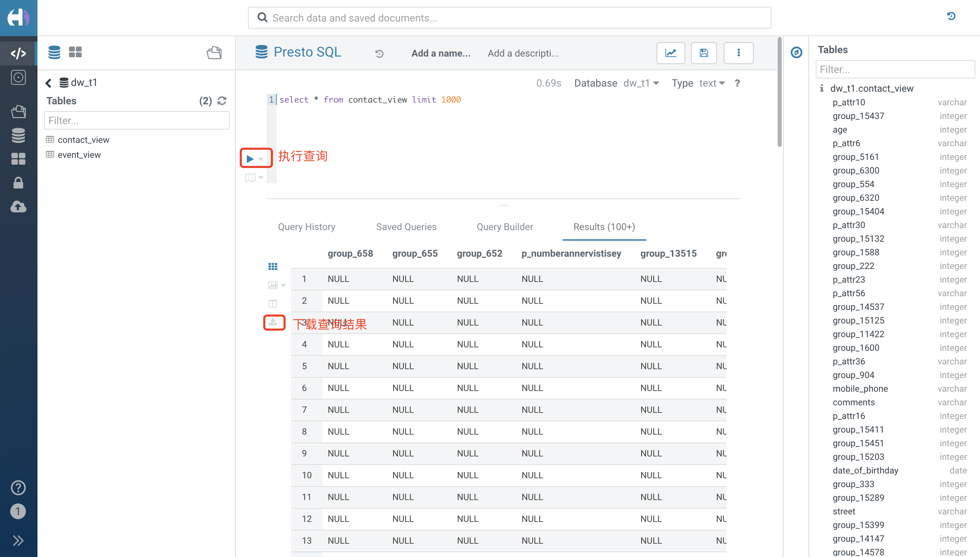Screen dimensions: 980x557
Task: Open the dashboards grid icon in the sidebar
Action: coord(18,159)
